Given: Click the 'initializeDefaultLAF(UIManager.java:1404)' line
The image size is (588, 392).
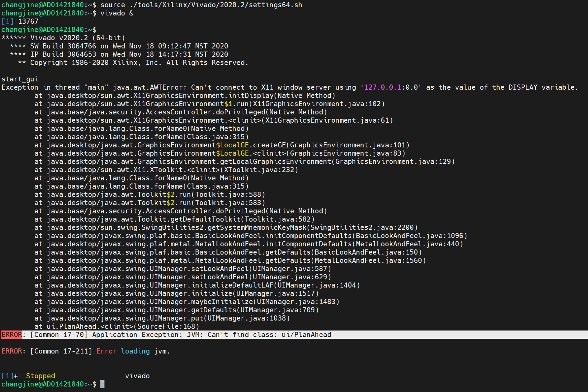Looking at the screenshot, I should 197,285.
